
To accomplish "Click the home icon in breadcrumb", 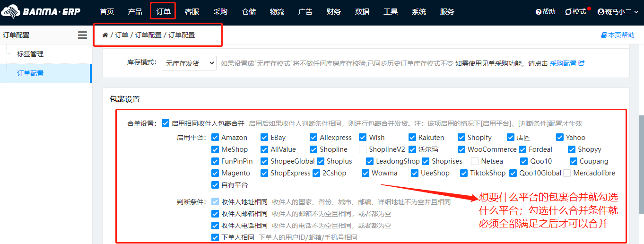I will pyautogui.click(x=105, y=35).
